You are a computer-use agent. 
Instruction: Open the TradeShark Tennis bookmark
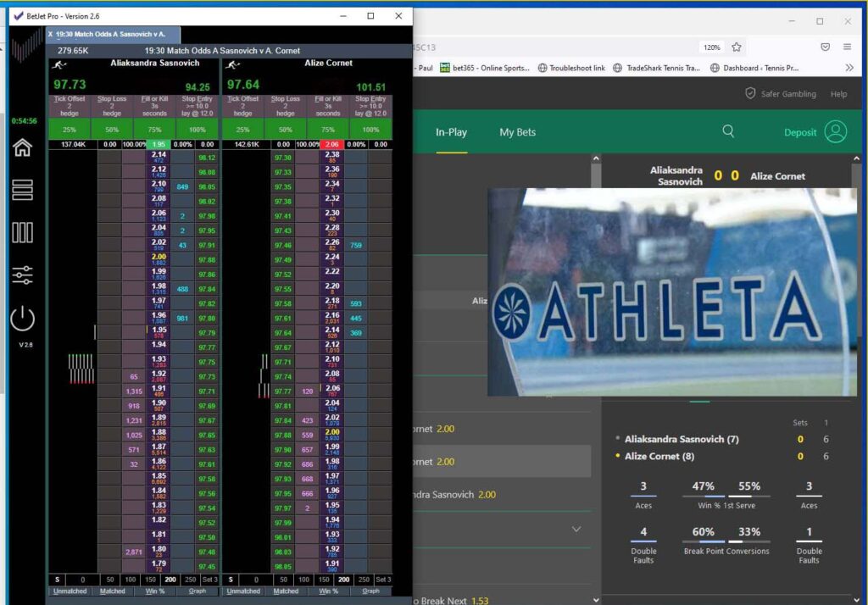(x=657, y=68)
